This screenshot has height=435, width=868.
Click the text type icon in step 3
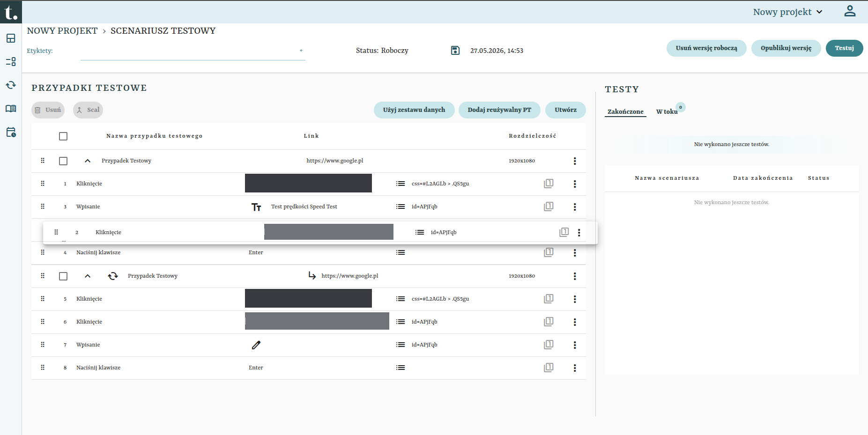point(256,207)
